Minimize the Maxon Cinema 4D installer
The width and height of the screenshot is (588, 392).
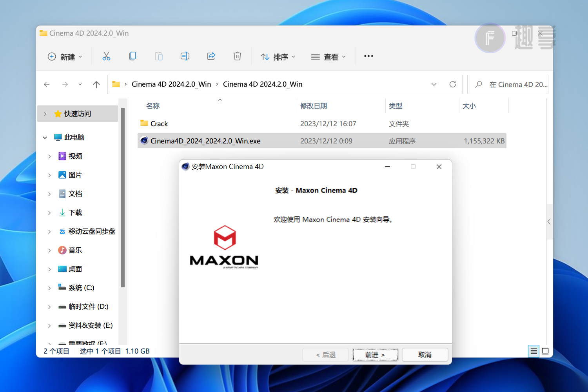point(388,167)
